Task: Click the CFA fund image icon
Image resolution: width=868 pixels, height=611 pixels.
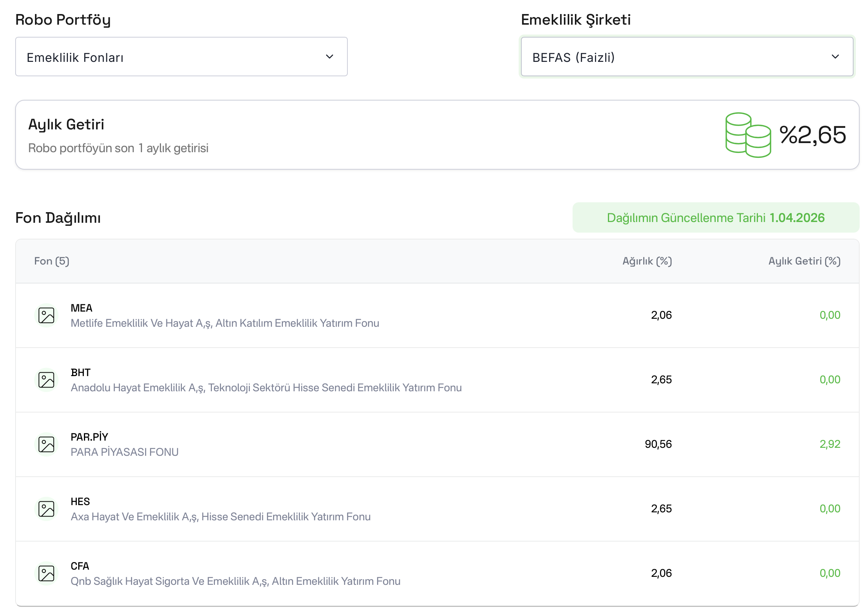Action: [x=46, y=573]
